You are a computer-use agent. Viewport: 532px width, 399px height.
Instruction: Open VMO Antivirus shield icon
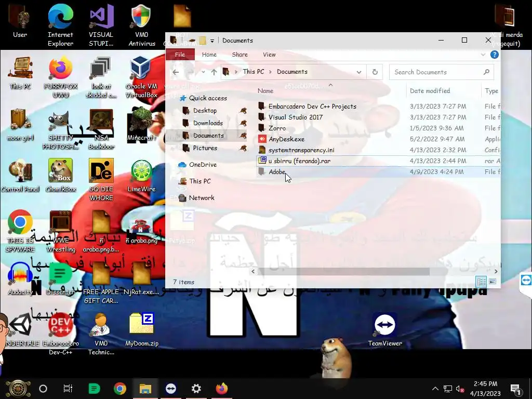(141, 24)
